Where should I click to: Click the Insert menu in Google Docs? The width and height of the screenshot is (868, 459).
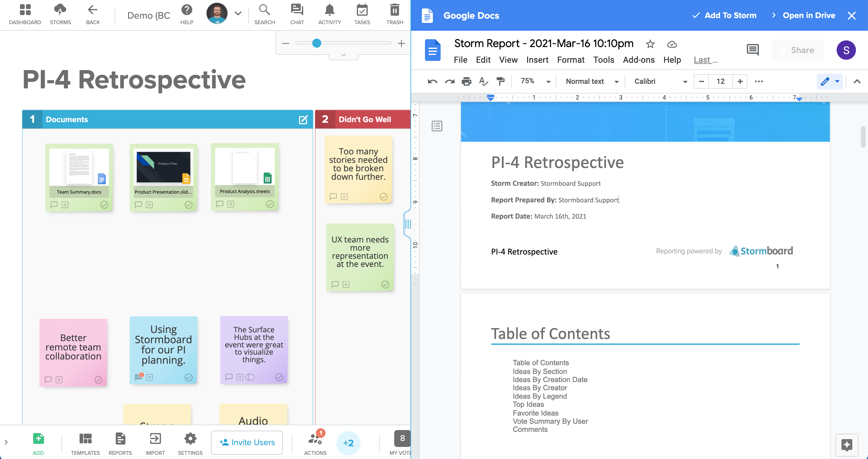click(536, 60)
